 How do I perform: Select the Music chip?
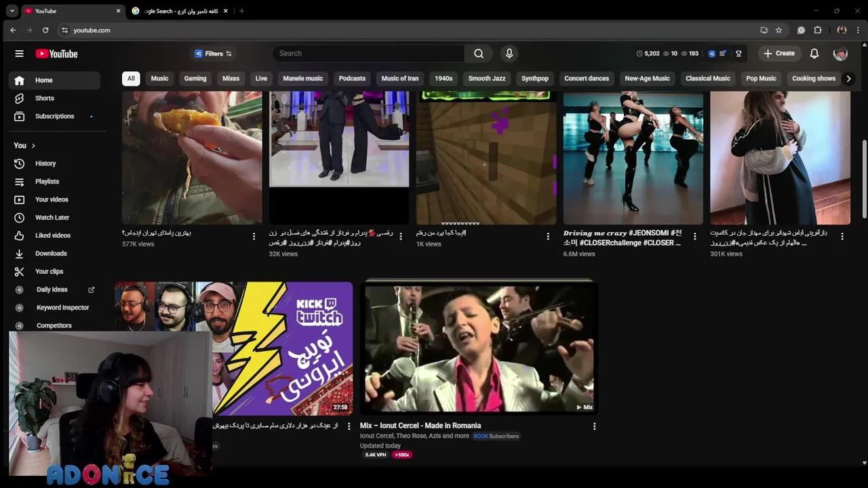coord(159,79)
